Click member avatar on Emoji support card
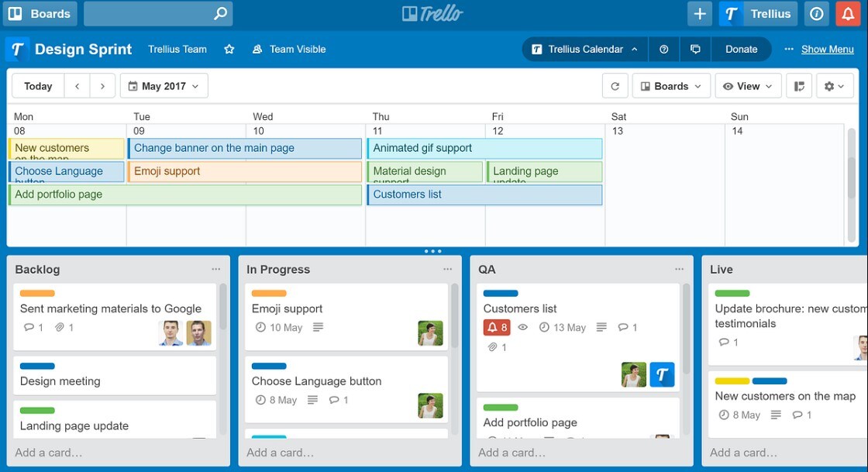The image size is (868, 472). click(430, 333)
